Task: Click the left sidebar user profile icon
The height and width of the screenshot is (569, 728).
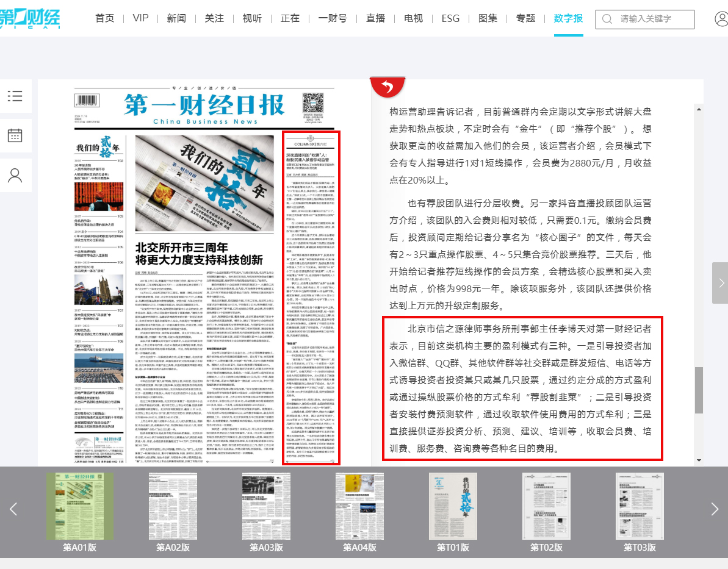Action: click(15, 175)
